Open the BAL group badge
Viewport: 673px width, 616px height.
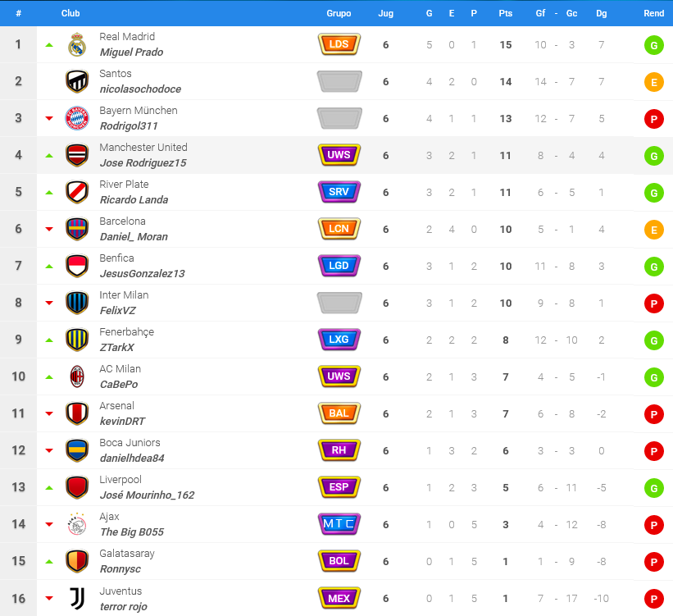coord(339,413)
